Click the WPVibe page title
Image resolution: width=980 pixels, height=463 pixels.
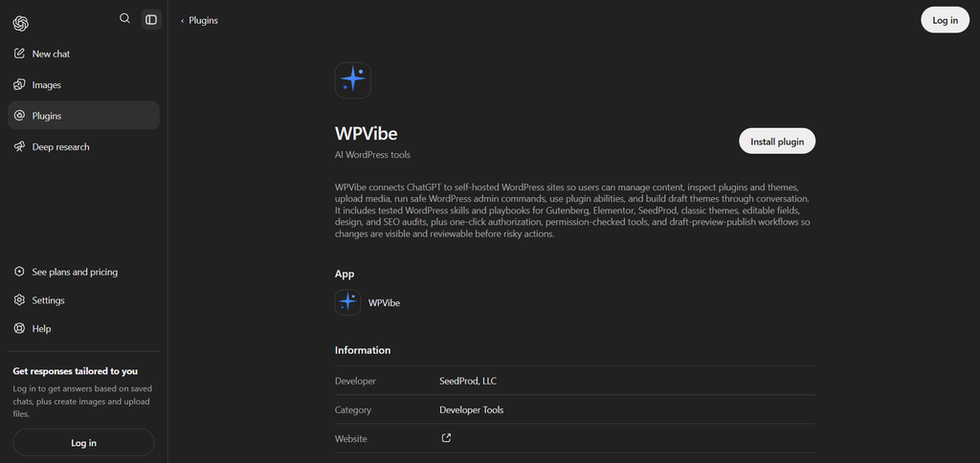click(367, 134)
